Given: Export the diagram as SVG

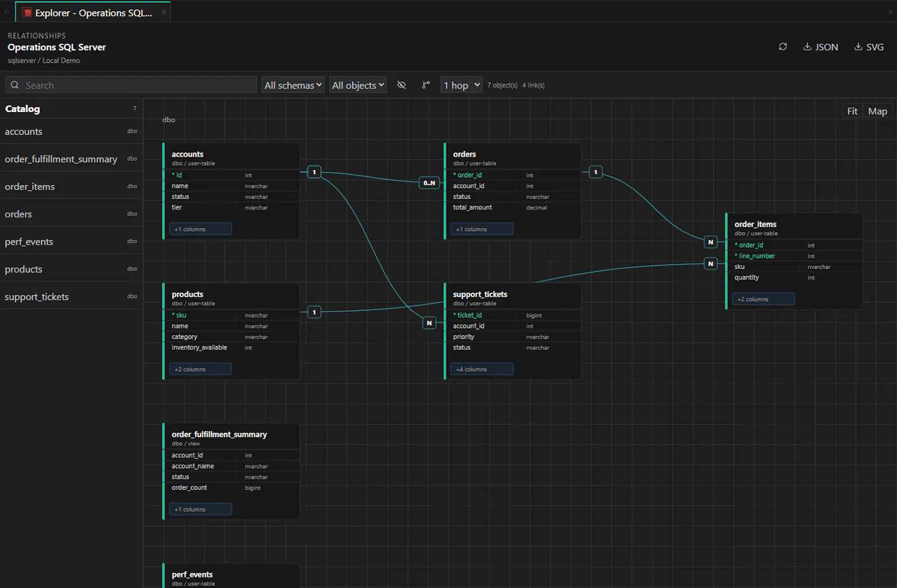Looking at the screenshot, I should [x=869, y=47].
